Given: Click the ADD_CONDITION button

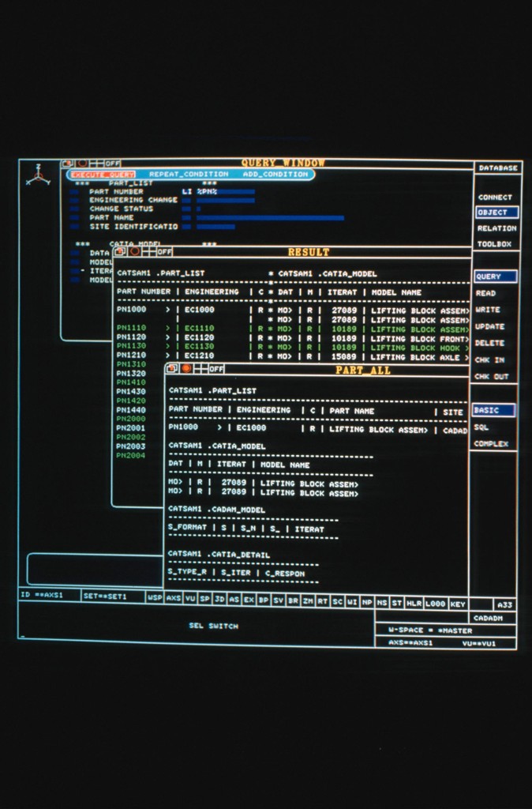Looking at the screenshot, I should 275,174.
